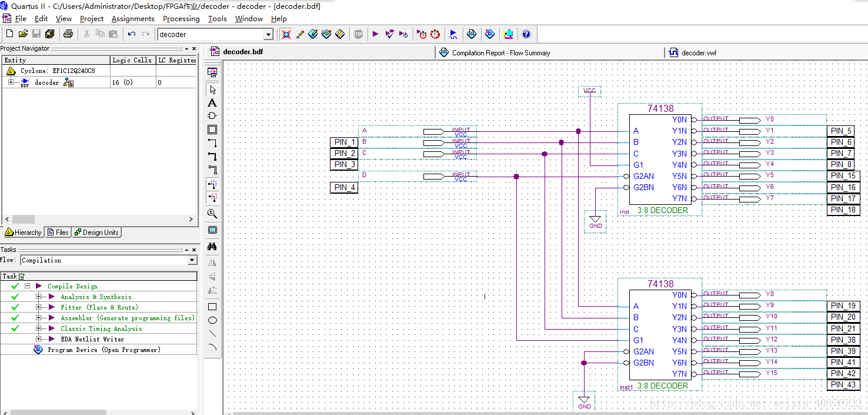Print the schematic via printer icon

pyautogui.click(x=68, y=34)
